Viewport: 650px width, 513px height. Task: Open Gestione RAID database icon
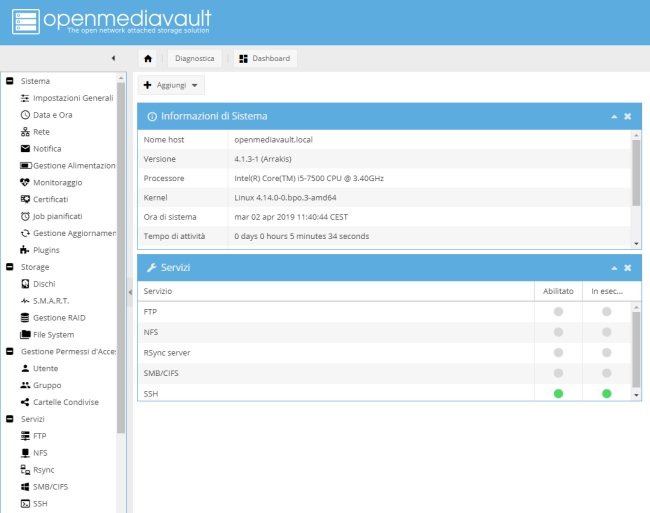tap(25, 318)
